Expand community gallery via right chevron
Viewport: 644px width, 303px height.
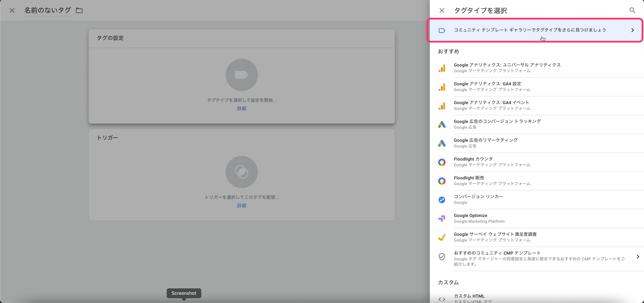(633, 30)
